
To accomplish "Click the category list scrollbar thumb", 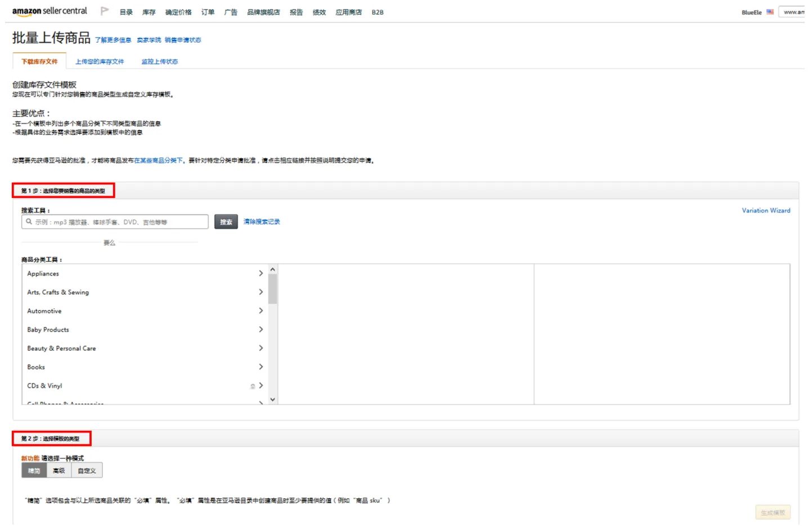I will pyautogui.click(x=273, y=289).
